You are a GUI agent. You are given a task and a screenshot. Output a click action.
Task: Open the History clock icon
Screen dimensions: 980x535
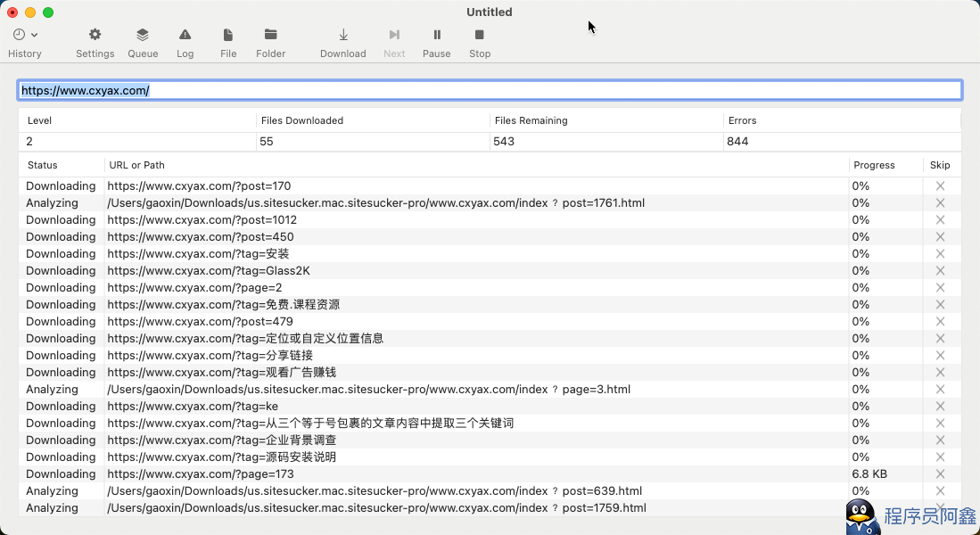click(x=20, y=35)
